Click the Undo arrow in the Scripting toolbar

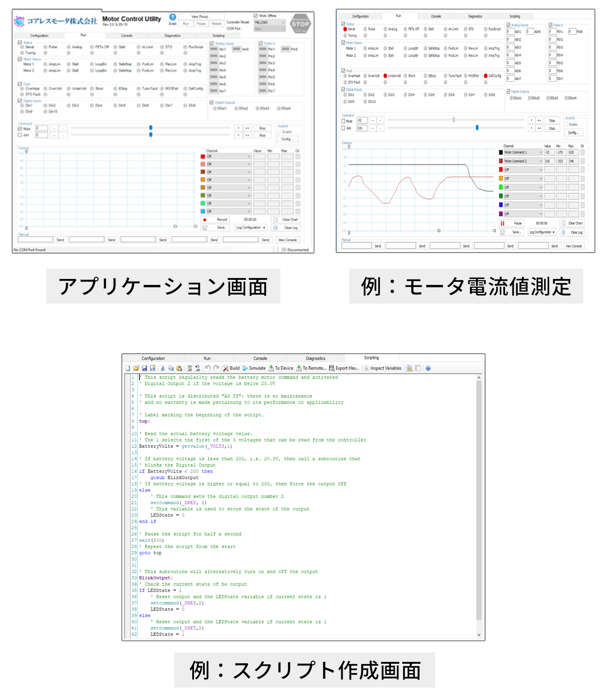(207, 368)
